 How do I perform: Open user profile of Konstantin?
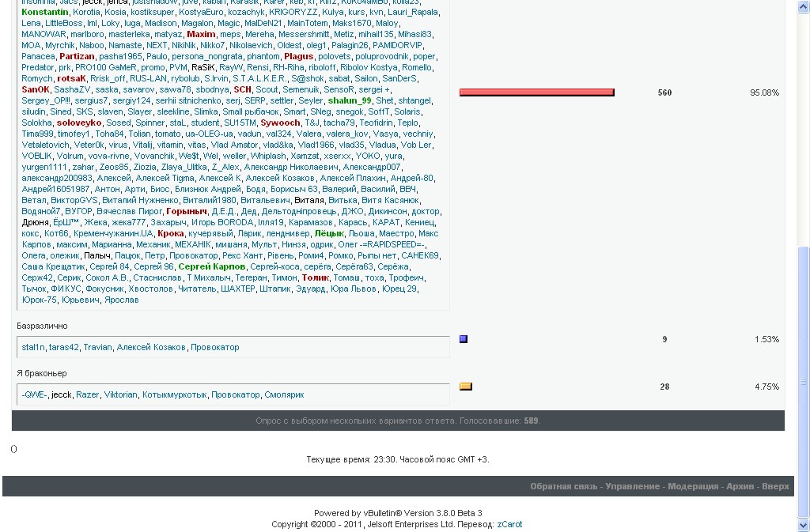point(45,13)
